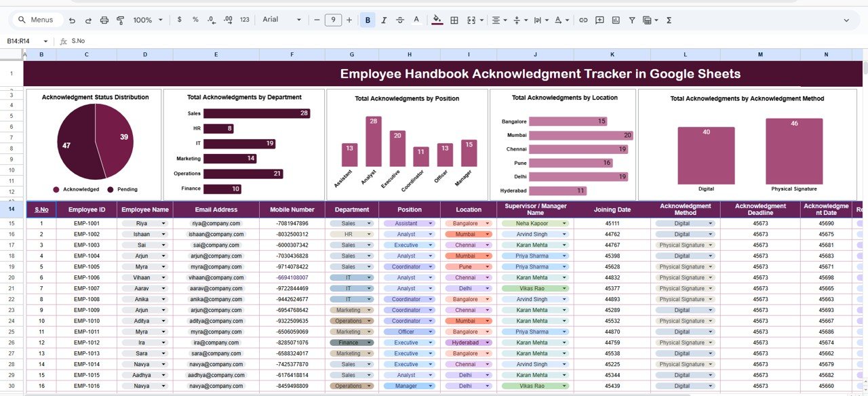Viewport: 868px width, 396px height.
Task: Click the create filter icon
Action: coord(632,20)
